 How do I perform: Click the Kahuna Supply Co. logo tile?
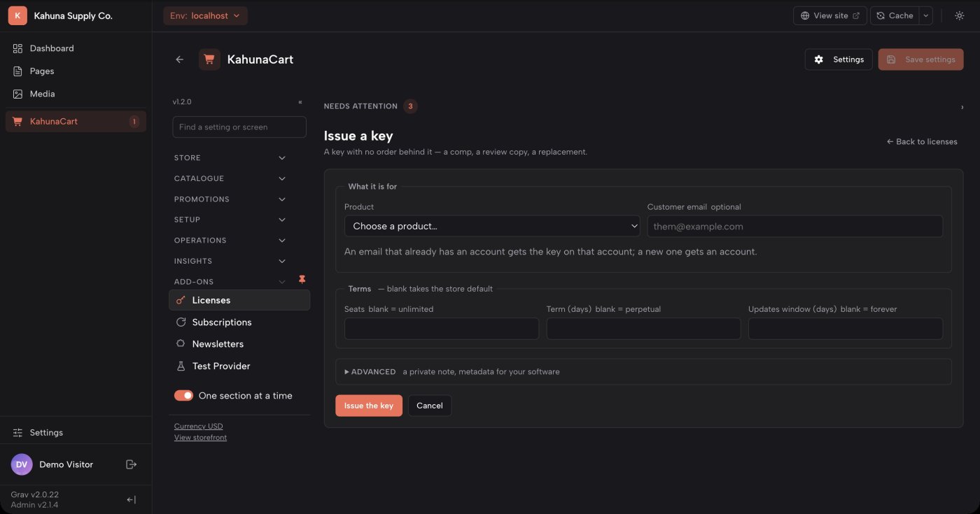point(17,15)
